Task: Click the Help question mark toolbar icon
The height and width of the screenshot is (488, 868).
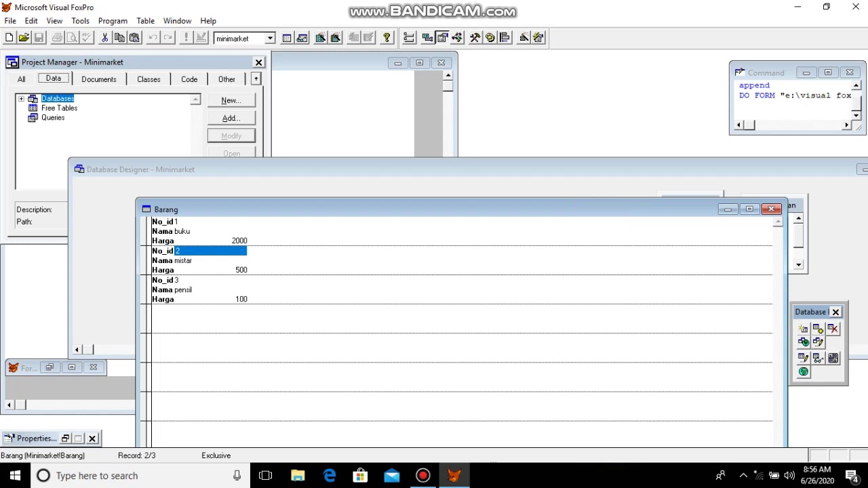Action: coord(387,38)
